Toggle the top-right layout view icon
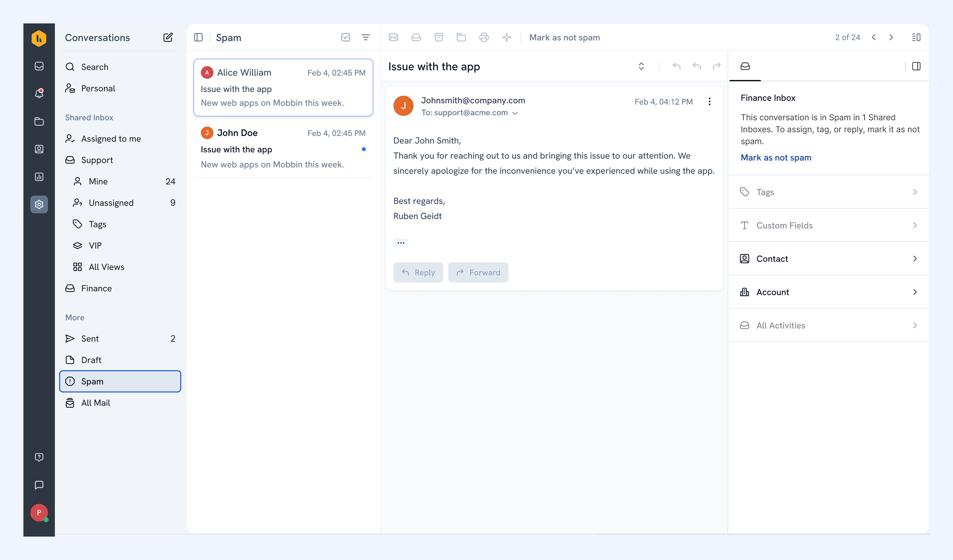This screenshot has width=953, height=560. (x=916, y=37)
